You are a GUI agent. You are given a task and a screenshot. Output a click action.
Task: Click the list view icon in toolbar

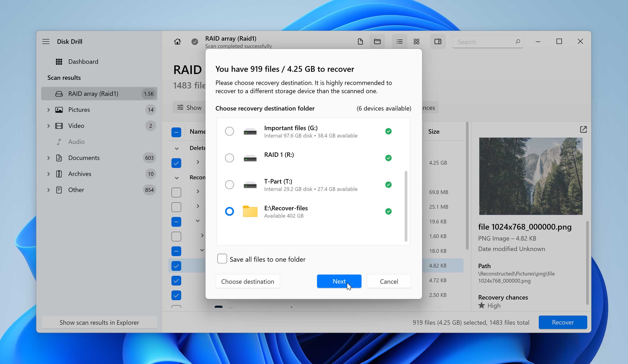398,41
